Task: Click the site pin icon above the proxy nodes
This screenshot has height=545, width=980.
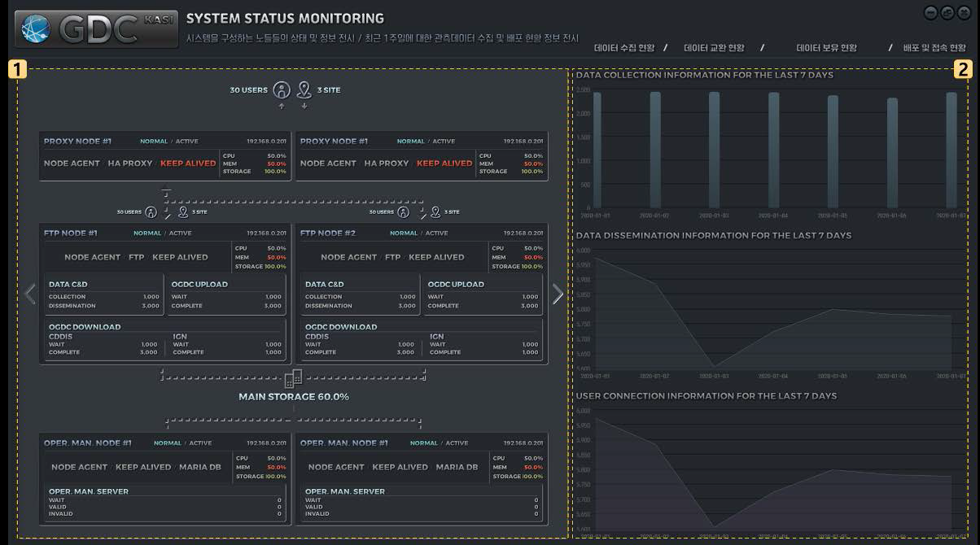Action: [x=304, y=90]
